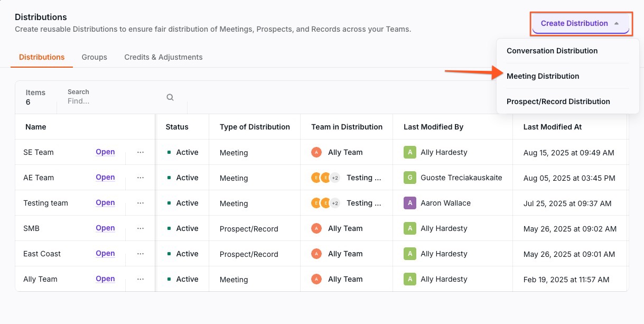The height and width of the screenshot is (324, 644).
Task: Click Aaron Wallace's purple avatar
Action: [x=409, y=202]
